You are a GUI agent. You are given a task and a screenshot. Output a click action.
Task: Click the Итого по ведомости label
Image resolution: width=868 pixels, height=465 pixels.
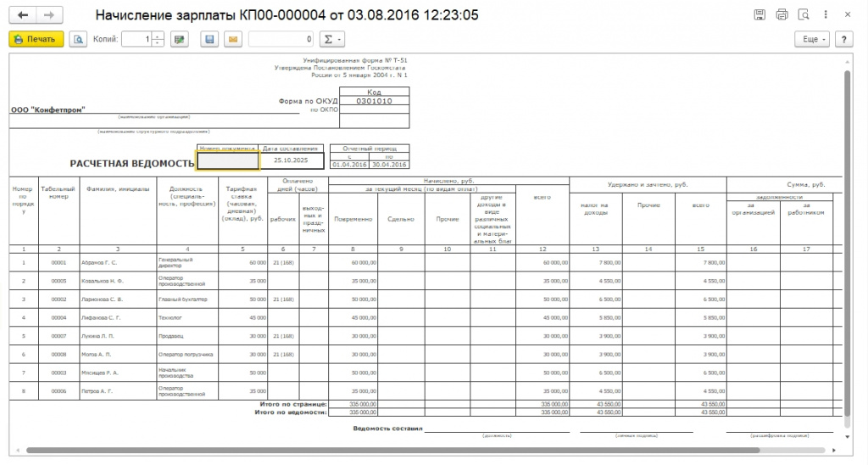click(x=291, y=412)
